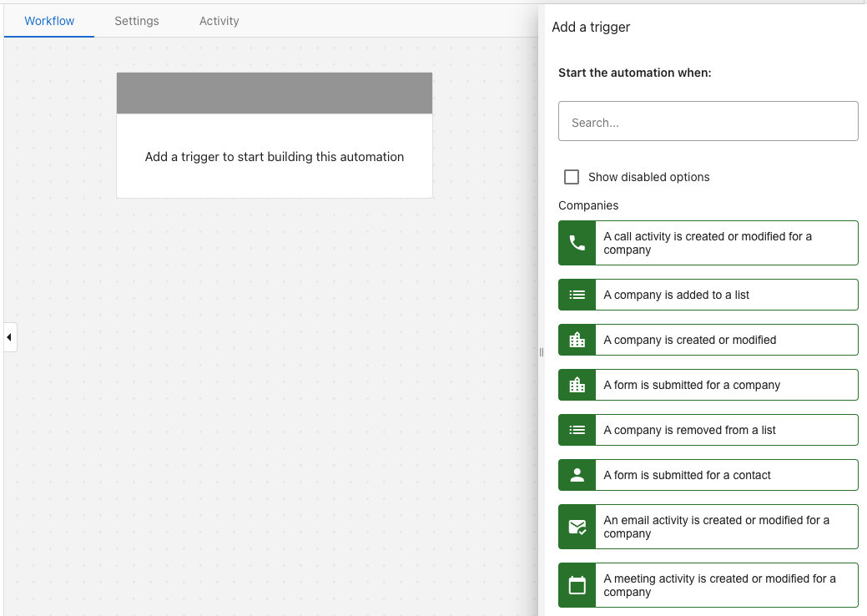Collapse the left sidebar with the arrow
The image size is (867, 616).
9,336
